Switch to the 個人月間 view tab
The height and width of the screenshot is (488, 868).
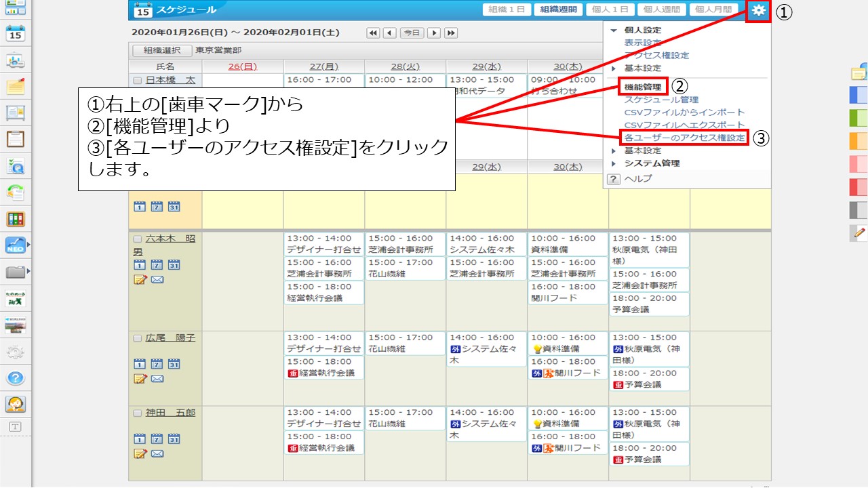click(713, 9)
